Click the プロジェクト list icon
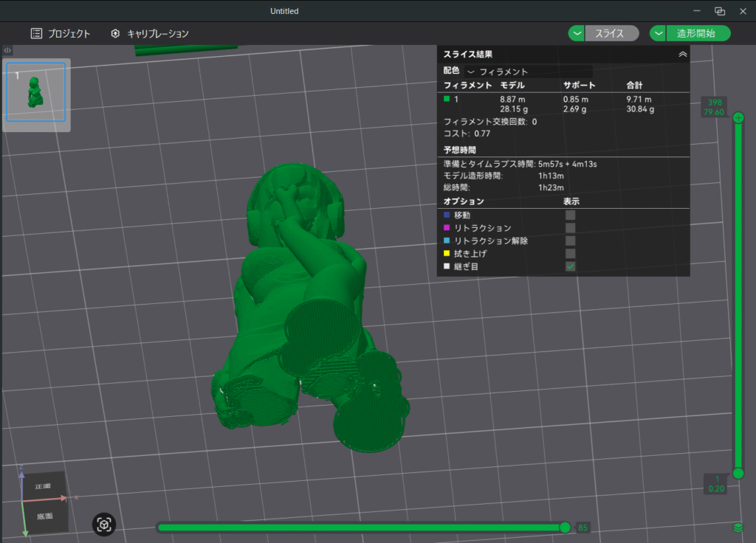The image size is (756, 543). point(36,34)
